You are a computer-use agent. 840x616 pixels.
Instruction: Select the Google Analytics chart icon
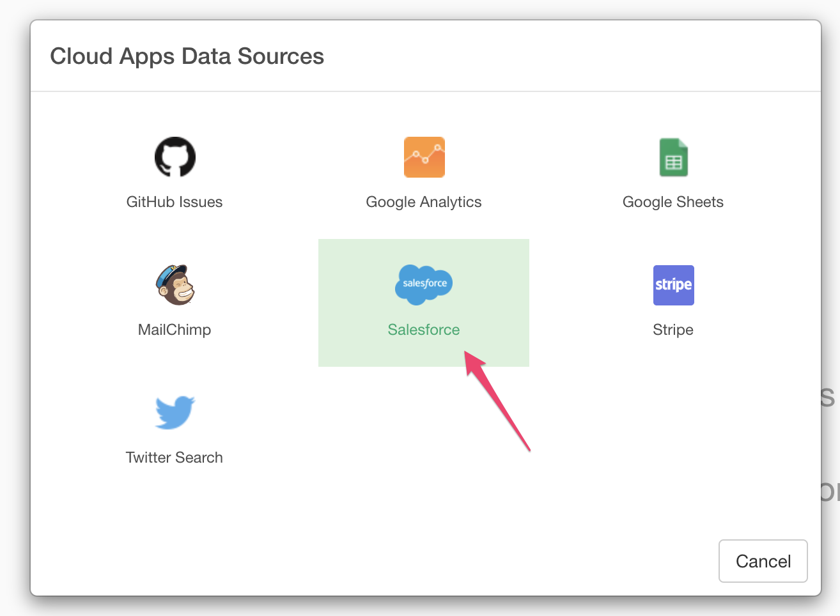click(x=424, y=157)
